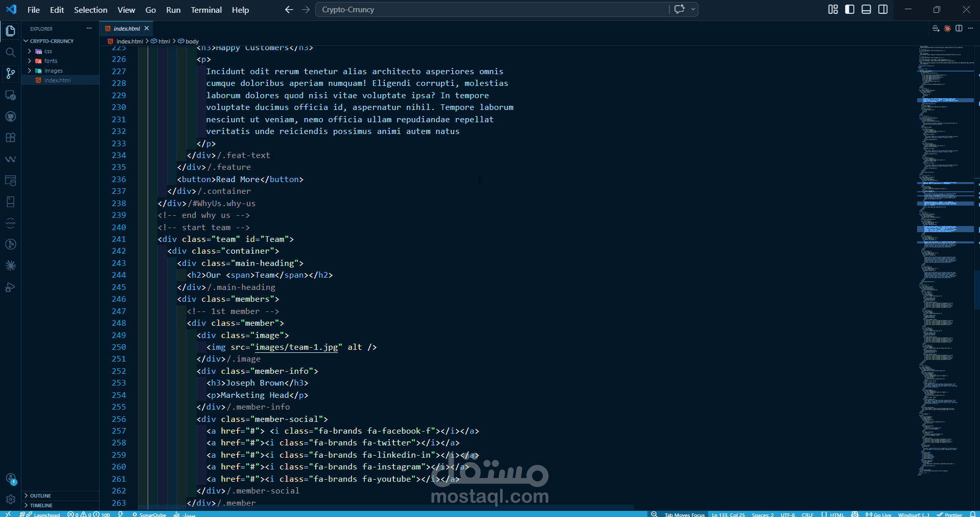Open the Selection menu
980x517 pixels.
click(90, 10)
